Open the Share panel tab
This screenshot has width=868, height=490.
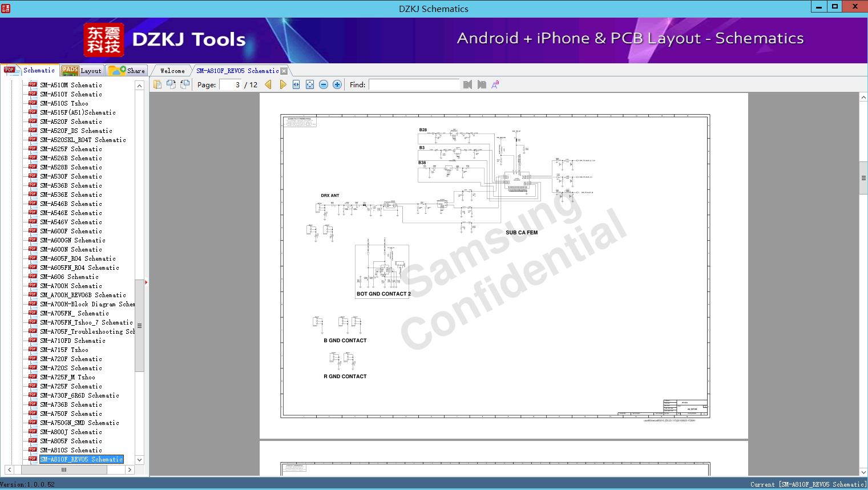click(127, 71)
